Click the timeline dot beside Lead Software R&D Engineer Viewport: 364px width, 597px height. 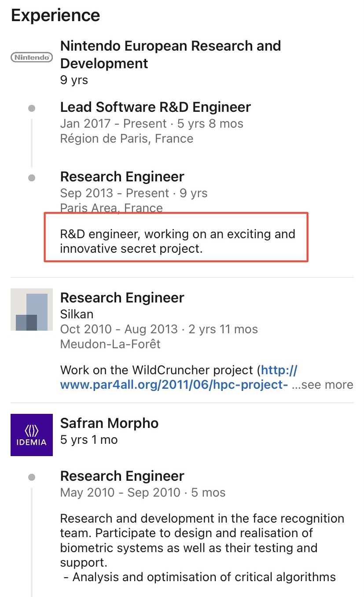coord(32,108)
